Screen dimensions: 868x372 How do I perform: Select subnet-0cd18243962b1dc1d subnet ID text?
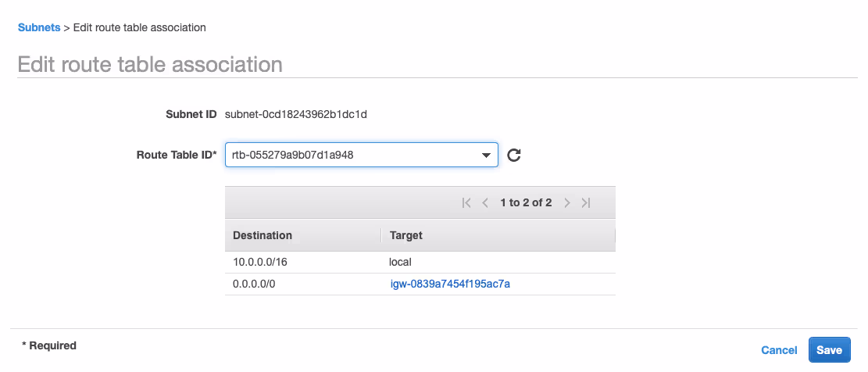click(x=296, y=115)
